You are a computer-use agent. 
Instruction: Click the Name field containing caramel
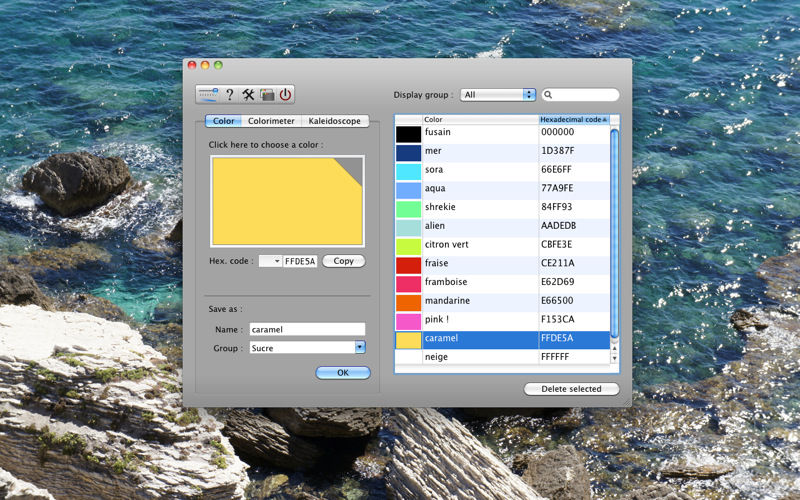pyautogui.click(x=307, y=329)
